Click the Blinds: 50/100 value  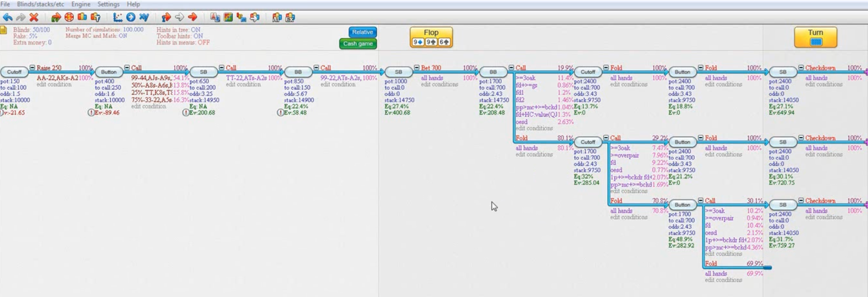tap(32, 30)
